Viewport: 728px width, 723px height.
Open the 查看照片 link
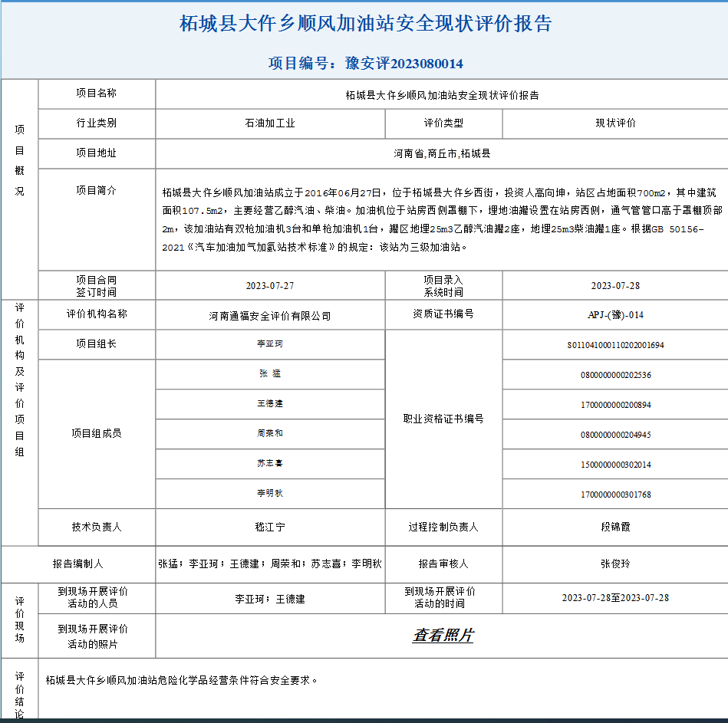(x=443, y=636)
